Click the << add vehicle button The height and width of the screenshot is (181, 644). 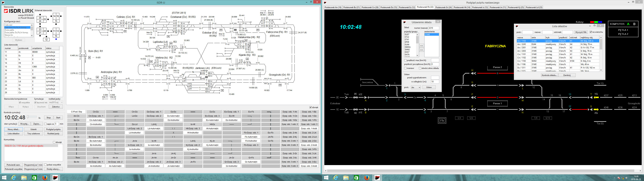[x=421, y=46]
